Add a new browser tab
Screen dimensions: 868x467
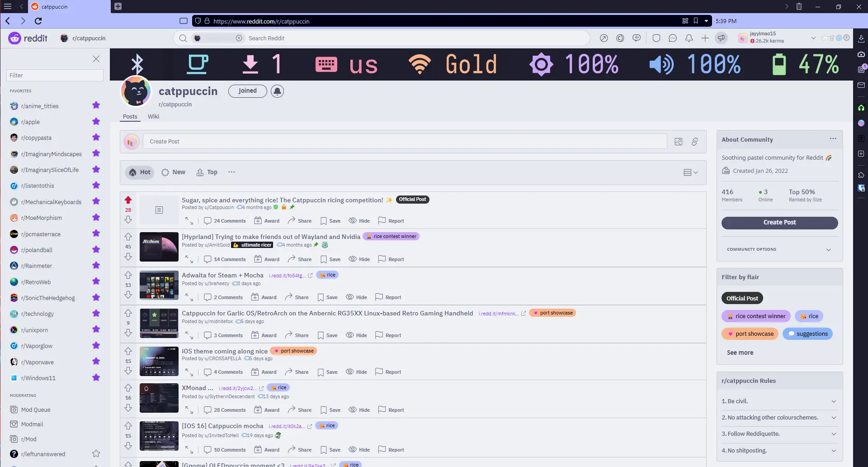tap(118, 6)
